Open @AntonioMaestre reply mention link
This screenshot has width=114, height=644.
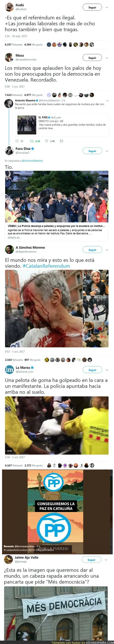click(x=32, y=161)
